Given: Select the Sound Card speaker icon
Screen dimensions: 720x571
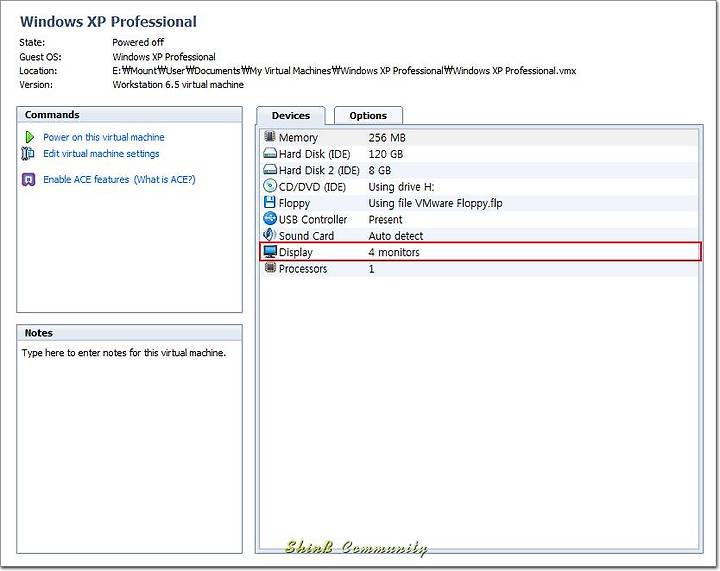Looking at the screenshot, I should [270, 235].
